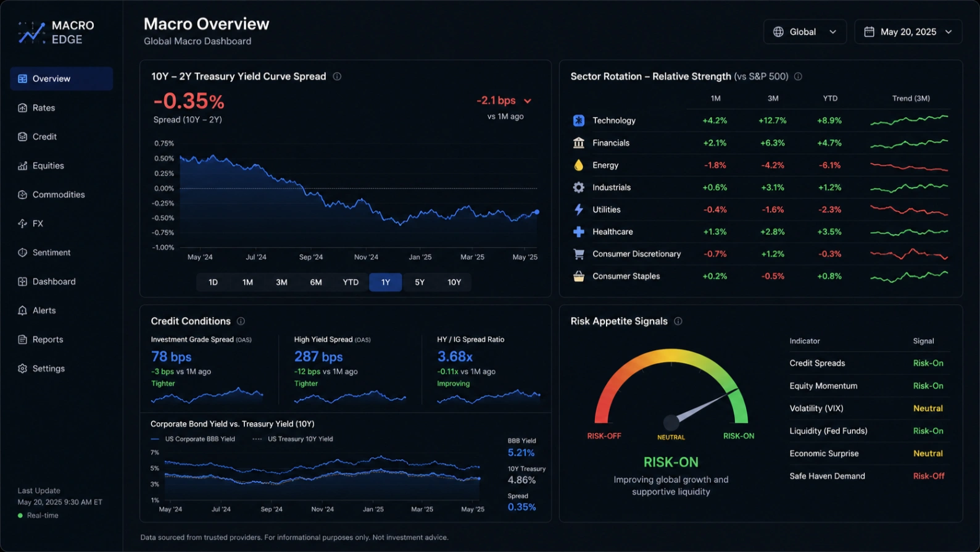Screen dimensions: 980x552
Task: Select the 3M time range
Action: point(281,282)
